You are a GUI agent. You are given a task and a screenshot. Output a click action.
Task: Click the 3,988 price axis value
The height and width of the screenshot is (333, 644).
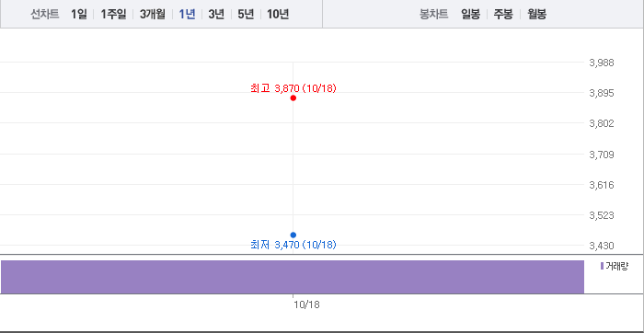click(x=602, y=63)
